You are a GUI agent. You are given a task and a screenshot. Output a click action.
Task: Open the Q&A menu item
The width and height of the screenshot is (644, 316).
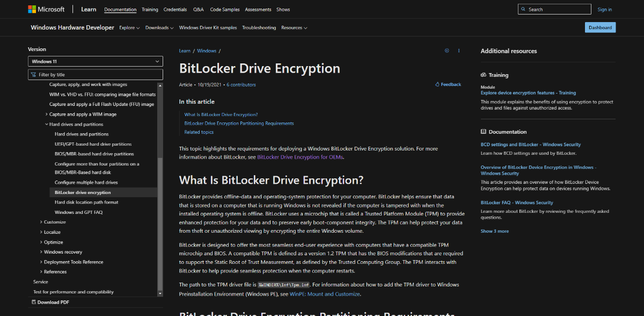tap(198, 10)
